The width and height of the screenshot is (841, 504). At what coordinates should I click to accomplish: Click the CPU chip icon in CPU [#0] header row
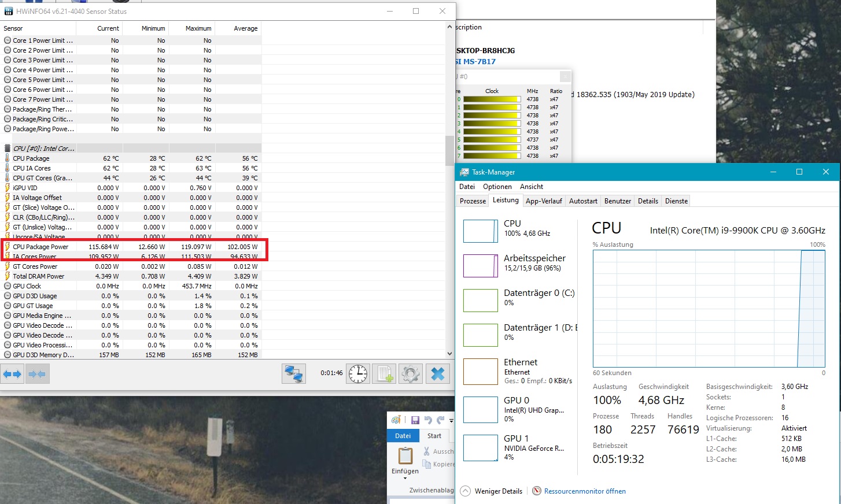7,149
